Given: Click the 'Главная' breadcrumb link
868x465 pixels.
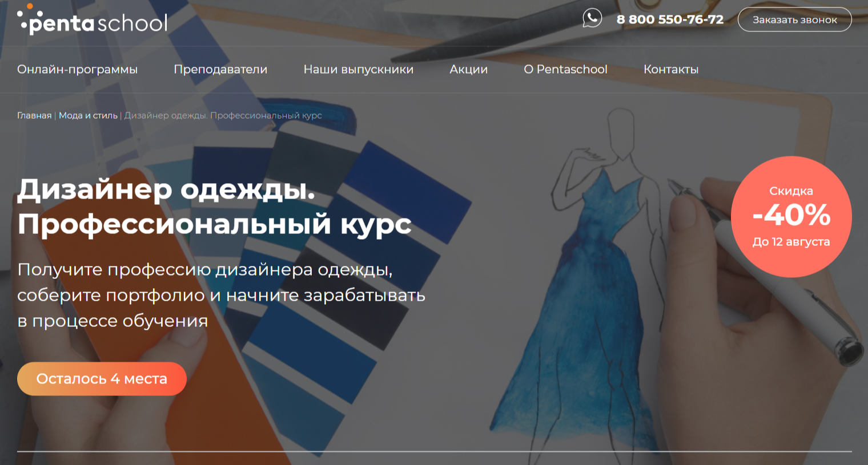Looking at the screenshot, I should 34,115.
